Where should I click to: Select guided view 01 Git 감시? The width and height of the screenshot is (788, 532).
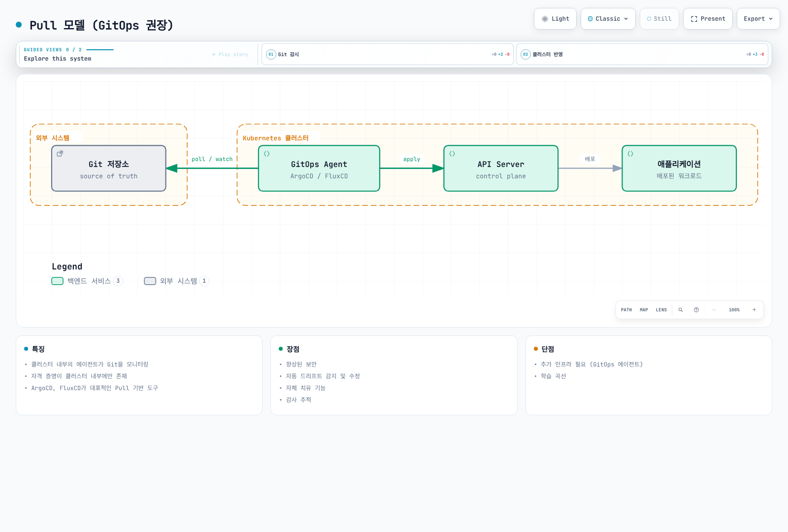(x=388, y=54)
